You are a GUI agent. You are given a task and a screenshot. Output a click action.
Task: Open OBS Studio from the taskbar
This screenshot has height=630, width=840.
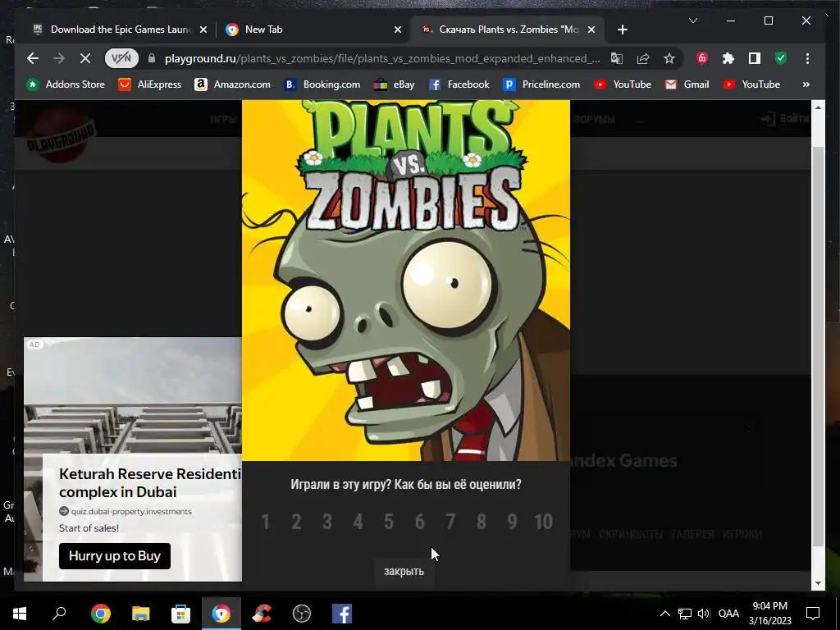tap(302, 614)
